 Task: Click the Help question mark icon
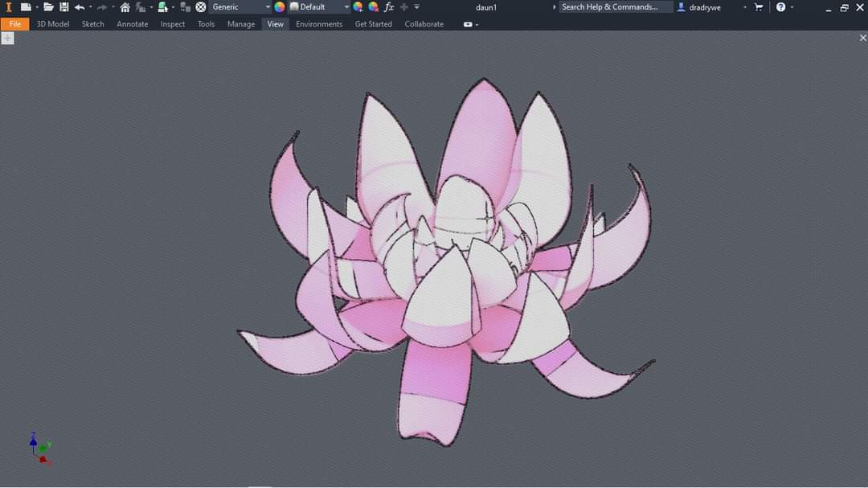click(780, 7)
